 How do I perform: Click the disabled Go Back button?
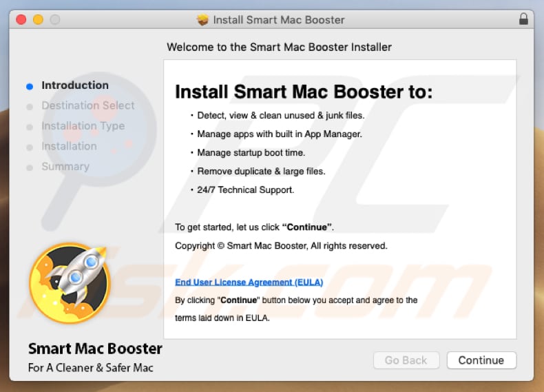click(406, 360)
